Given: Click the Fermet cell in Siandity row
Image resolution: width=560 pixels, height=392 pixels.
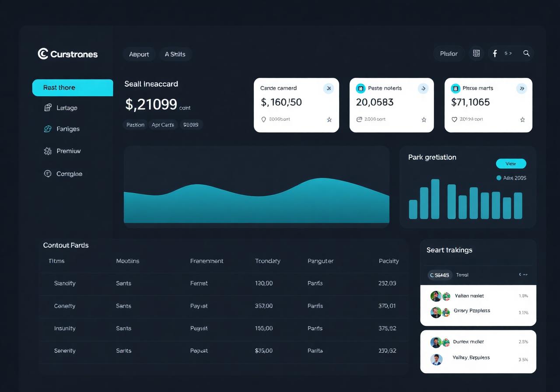Looking at the screenshot, I should pos(199,283).
